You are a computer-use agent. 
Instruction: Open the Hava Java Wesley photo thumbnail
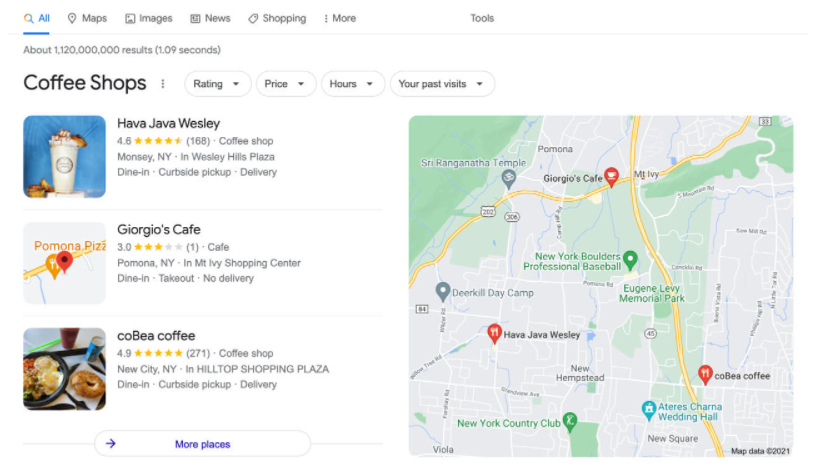coord(64,157)
